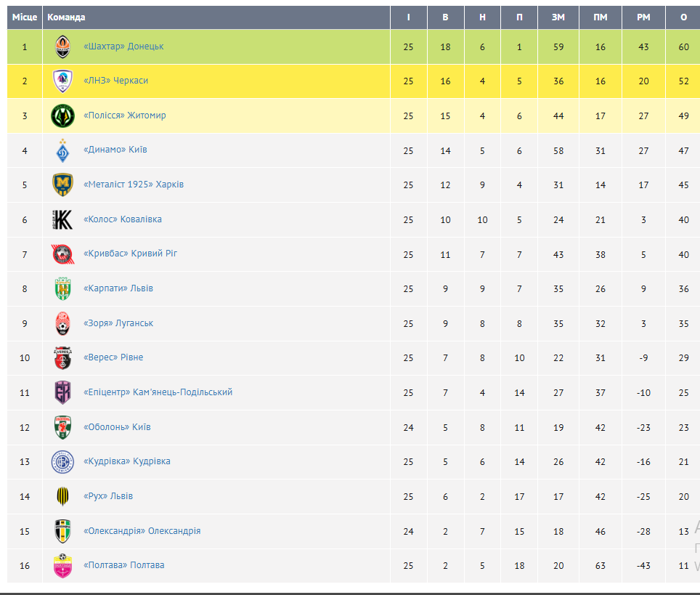Click the LNZ Cherkasy club crest
Screen dimensions: 700x595
(x=63, y=81)
